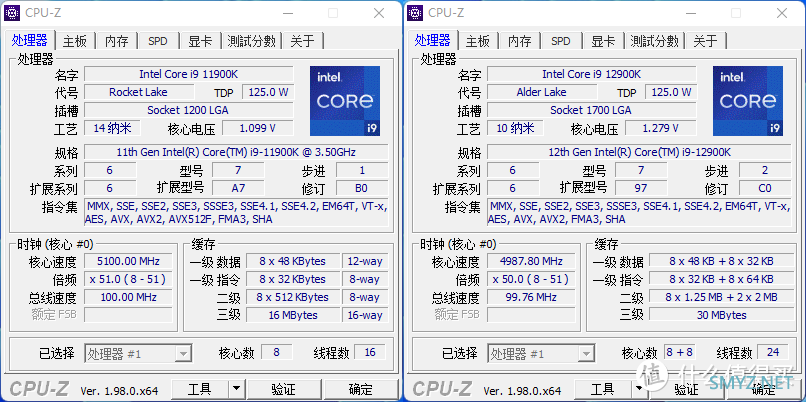Click Rocket Lake codename value
The width and height of the screenshot is (806, 402).
[138, 92]
